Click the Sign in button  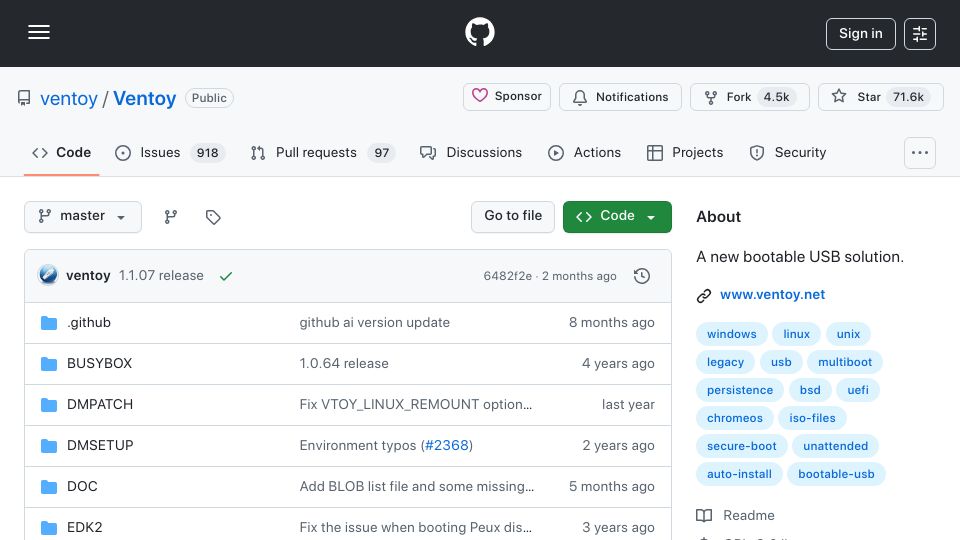point(860,34)
